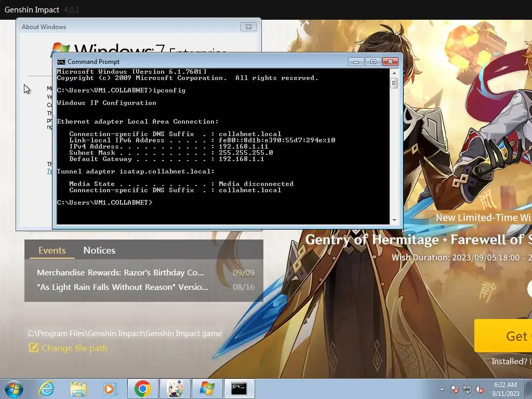This screenshot has height=399, width=532.
Task: Click the About Windows title bar text
Action: point(44,27)
